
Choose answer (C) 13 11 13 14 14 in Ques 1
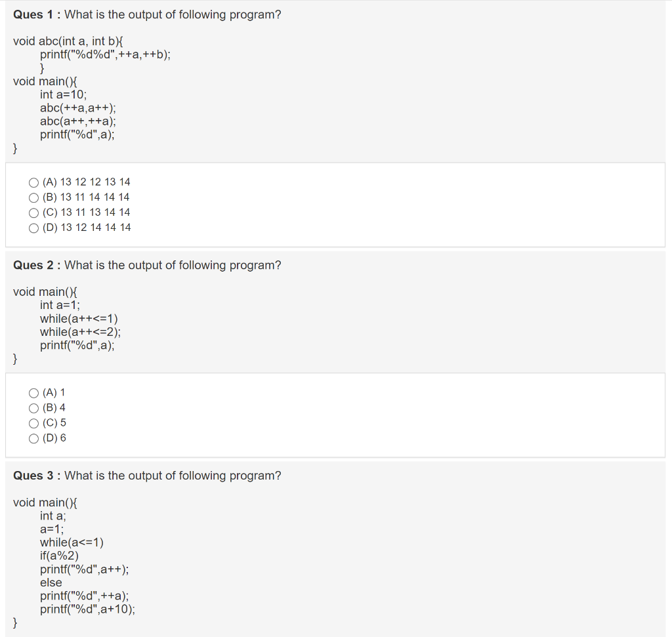(33, 212)
